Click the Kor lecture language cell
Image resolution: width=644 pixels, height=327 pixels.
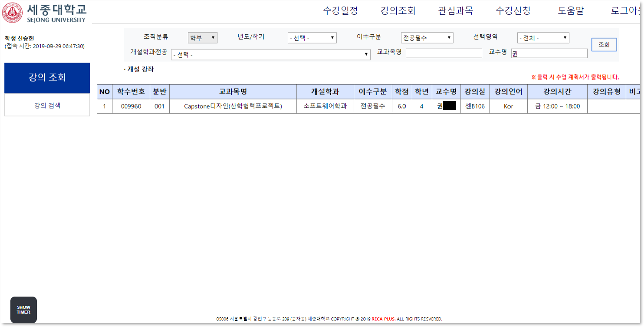click(x=508, y=106)
